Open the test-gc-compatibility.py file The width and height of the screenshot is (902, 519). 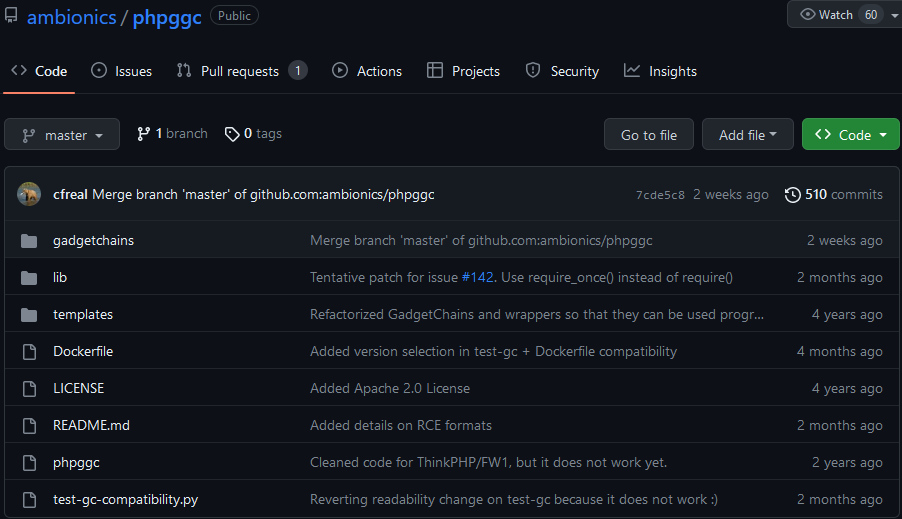[x=125, y=499]
